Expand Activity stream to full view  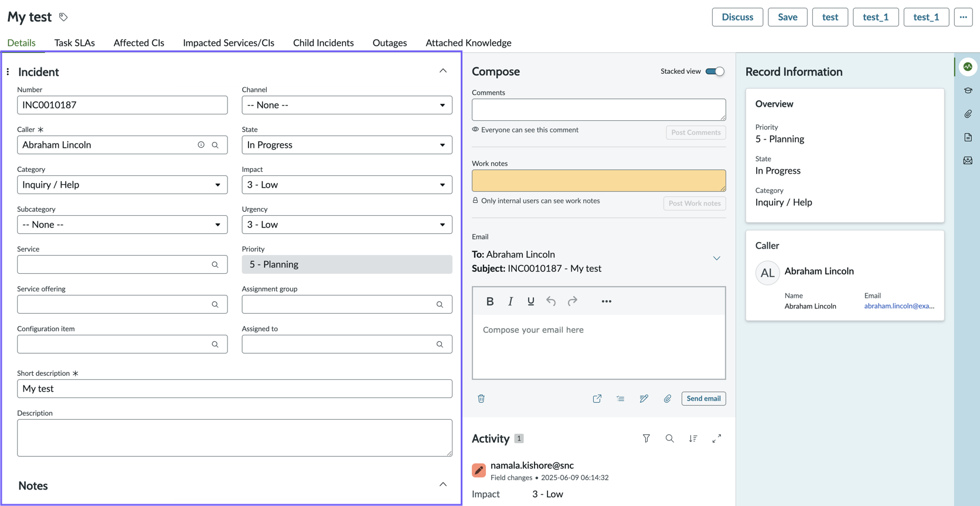tap(717, 439)
